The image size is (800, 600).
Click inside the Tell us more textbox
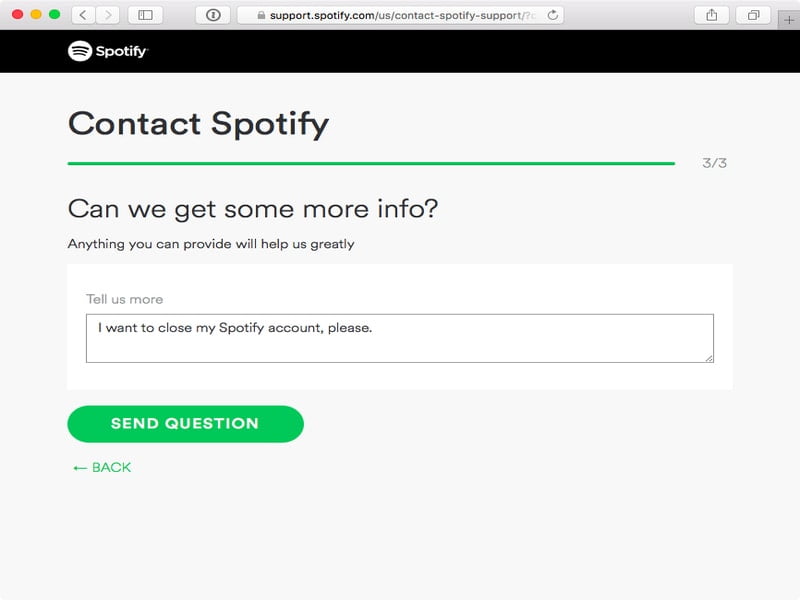(399, 338)
